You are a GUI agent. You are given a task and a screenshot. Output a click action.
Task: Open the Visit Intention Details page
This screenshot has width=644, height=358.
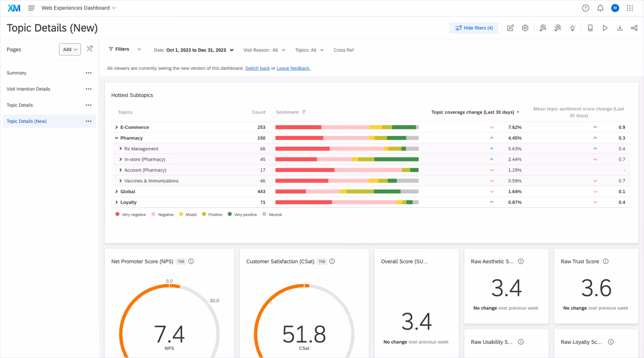(28, 89)
